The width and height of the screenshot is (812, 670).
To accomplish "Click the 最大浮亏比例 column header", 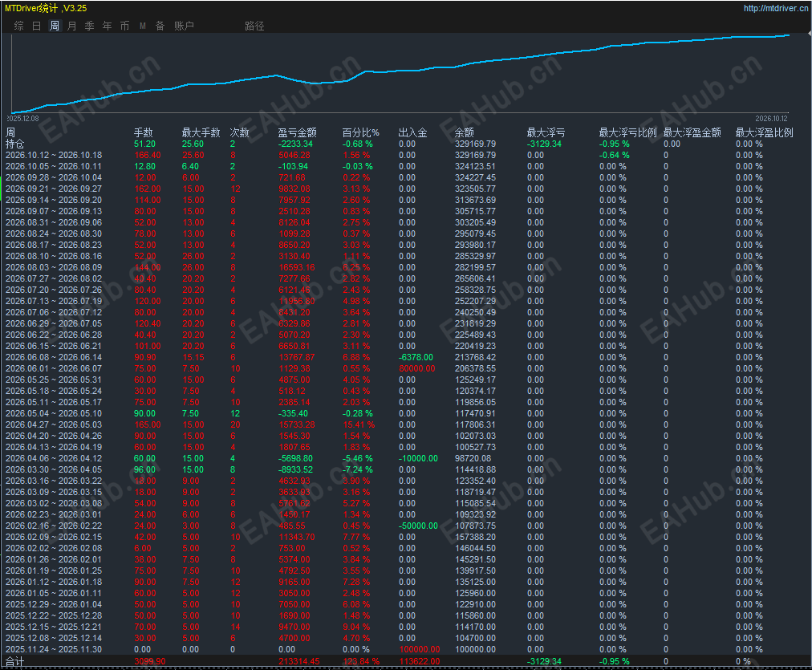I will pos(627,132).
